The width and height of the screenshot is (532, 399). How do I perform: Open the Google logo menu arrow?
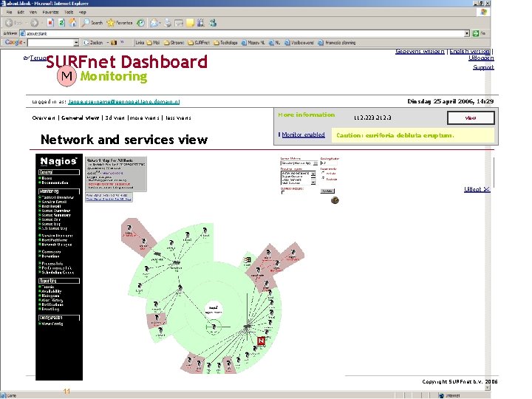tap(24, 42)
